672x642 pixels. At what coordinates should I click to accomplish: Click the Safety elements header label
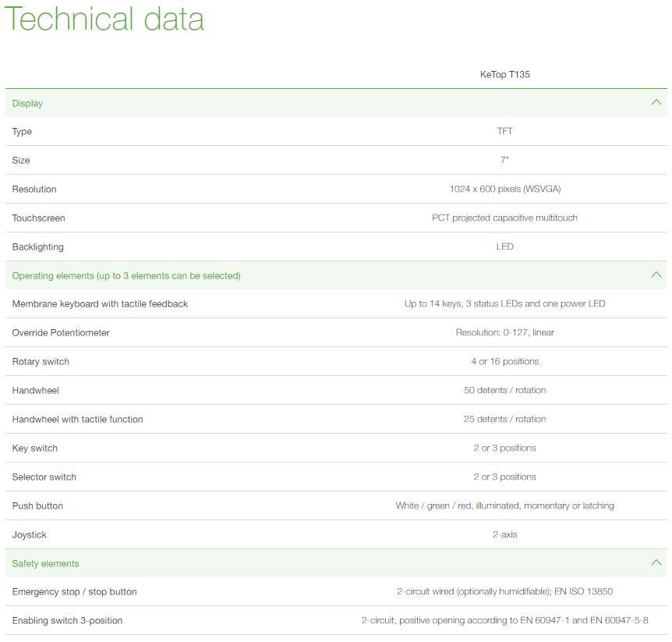45,563
